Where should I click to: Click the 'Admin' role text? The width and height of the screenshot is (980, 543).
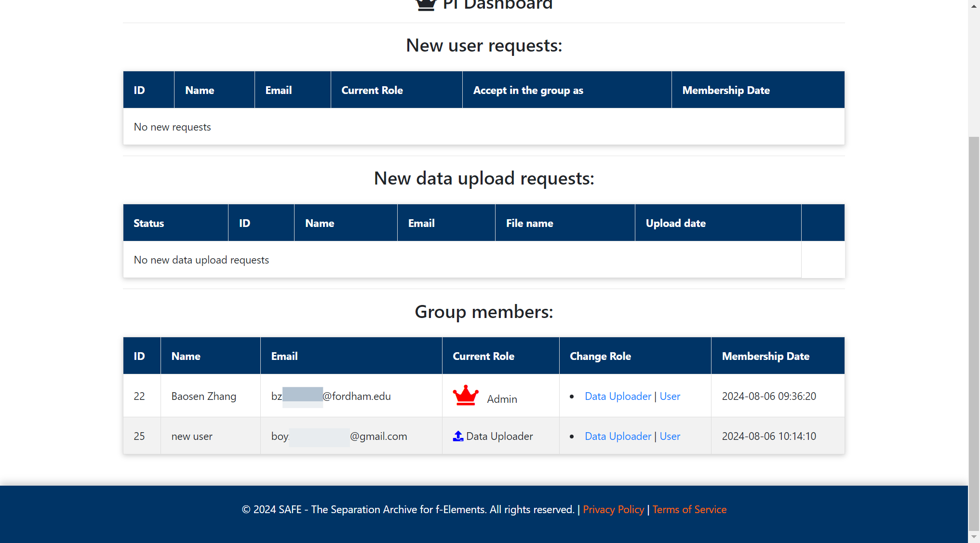[502, 399]
